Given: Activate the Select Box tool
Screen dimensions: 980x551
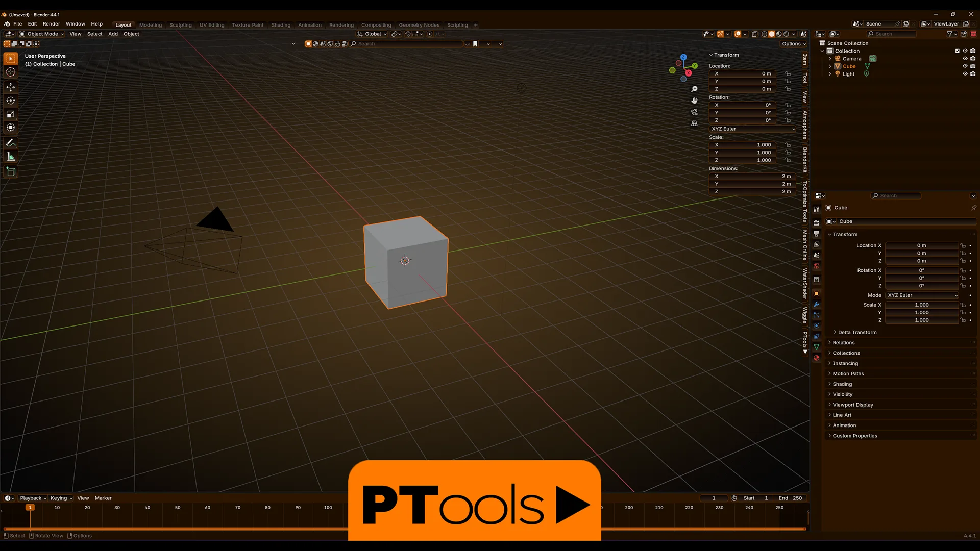Looking at the screenshot, I should 11,59.
